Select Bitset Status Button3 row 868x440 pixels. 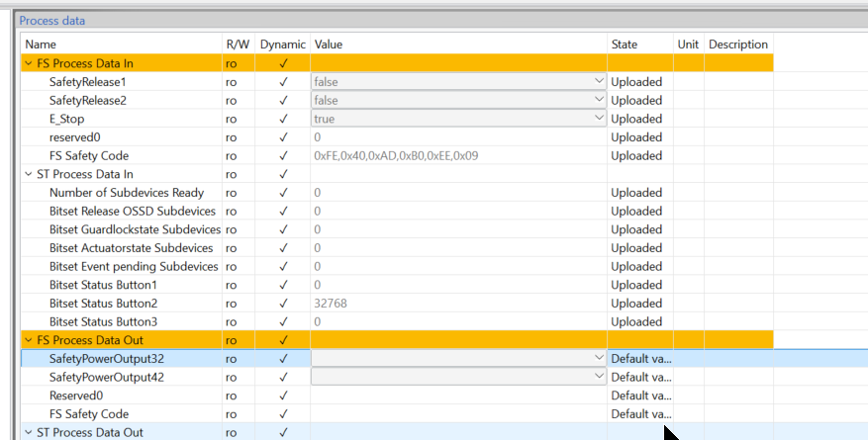[x=103, y=321]
